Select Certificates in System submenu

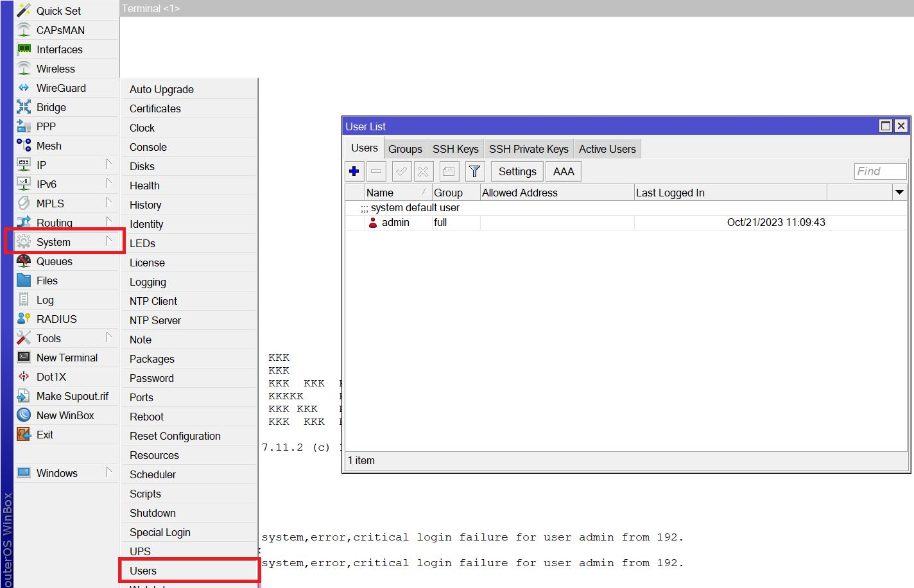[x=189, y=108]
